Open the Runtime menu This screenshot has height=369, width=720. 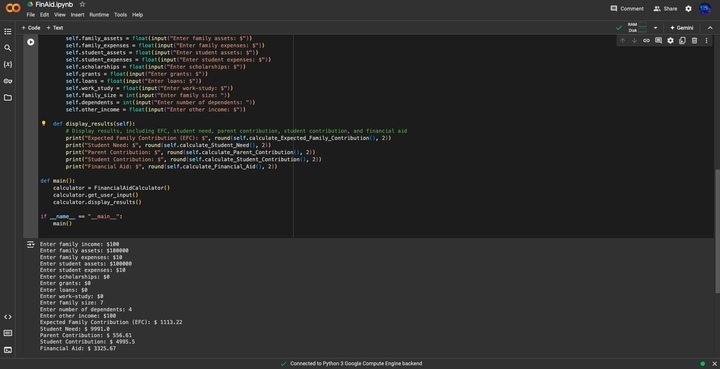[x=99, y=15]
